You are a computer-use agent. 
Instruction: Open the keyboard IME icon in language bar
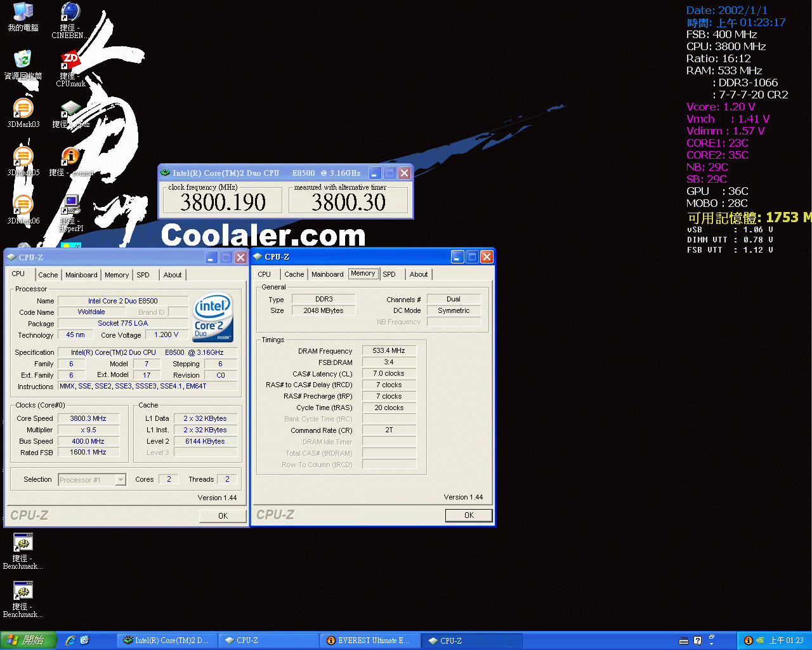(x=684, y=640)
